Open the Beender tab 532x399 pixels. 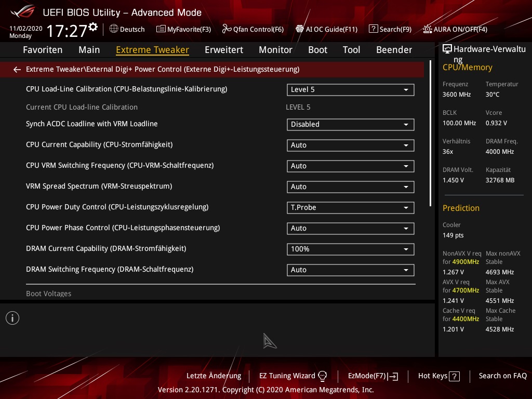(x=394, y=50)
